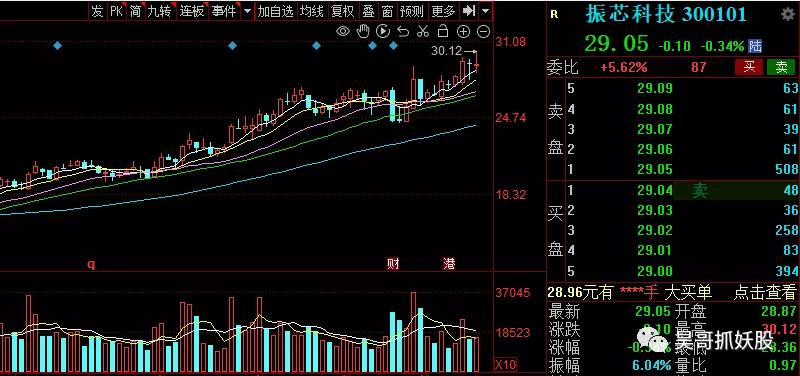Viewport: 800px width, 376px height.
Task: Click sell level 4 price 29.08
Action: coord(655,109)
